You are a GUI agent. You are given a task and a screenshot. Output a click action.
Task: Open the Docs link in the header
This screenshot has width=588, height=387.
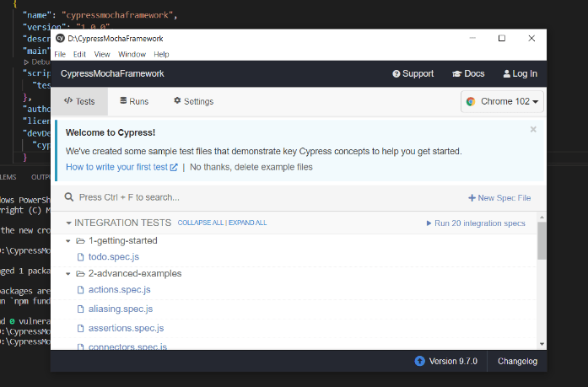(x=468, y=74)
